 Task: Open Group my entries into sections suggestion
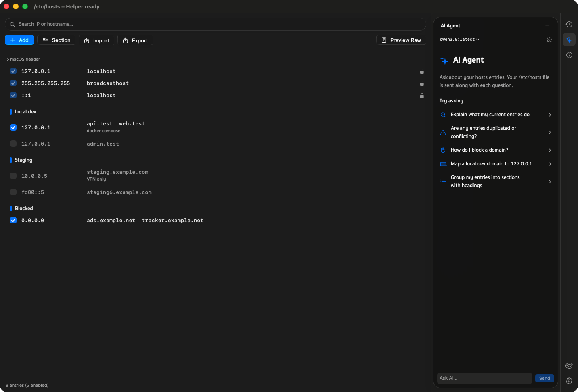[x=496, y=181]
